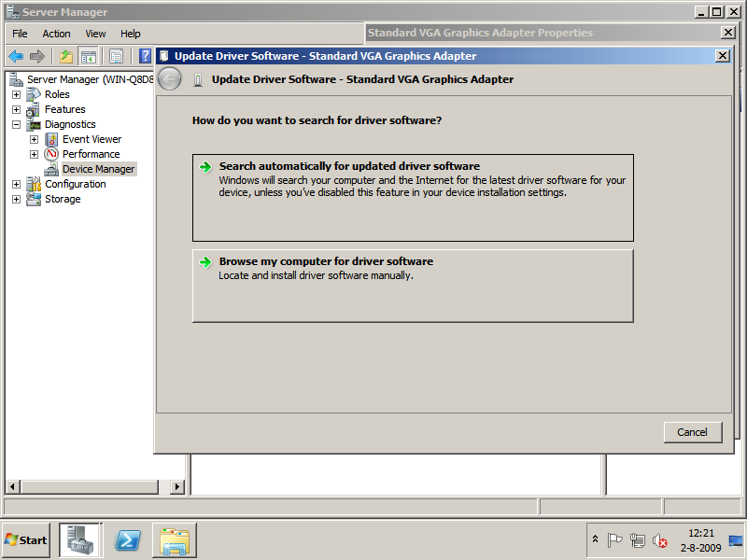Expand the Roles node
The image size is (747, 560).
click(16, 95)
